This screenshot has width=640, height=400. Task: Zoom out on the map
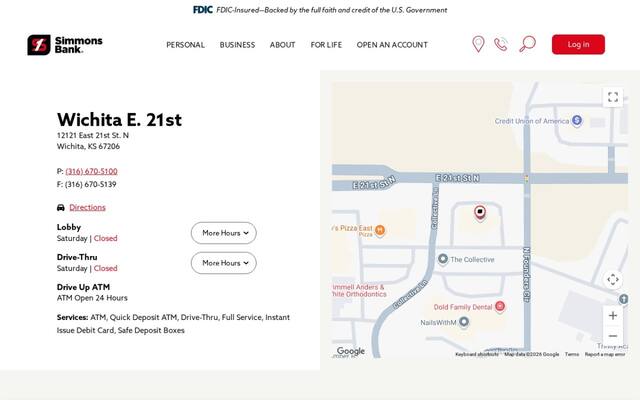pyautogui.click(x=613, y=336)
